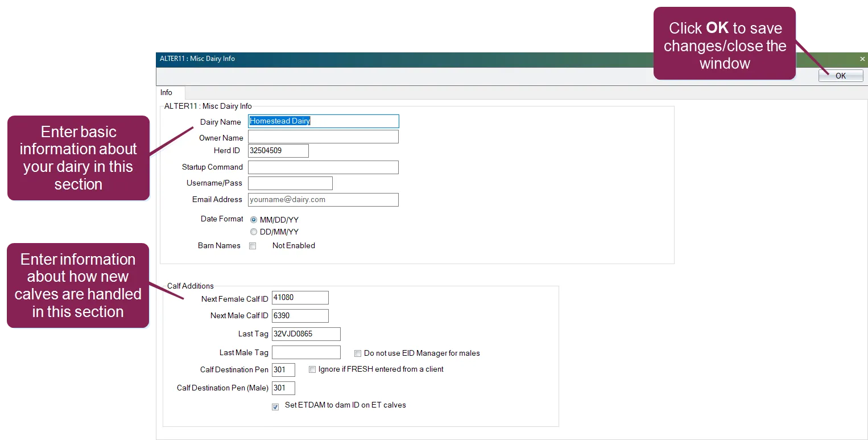Screen dimensions: 868x440
Task: Click the 'Barn Names' label
Action: pyautogui.click(x=219, y=246)
